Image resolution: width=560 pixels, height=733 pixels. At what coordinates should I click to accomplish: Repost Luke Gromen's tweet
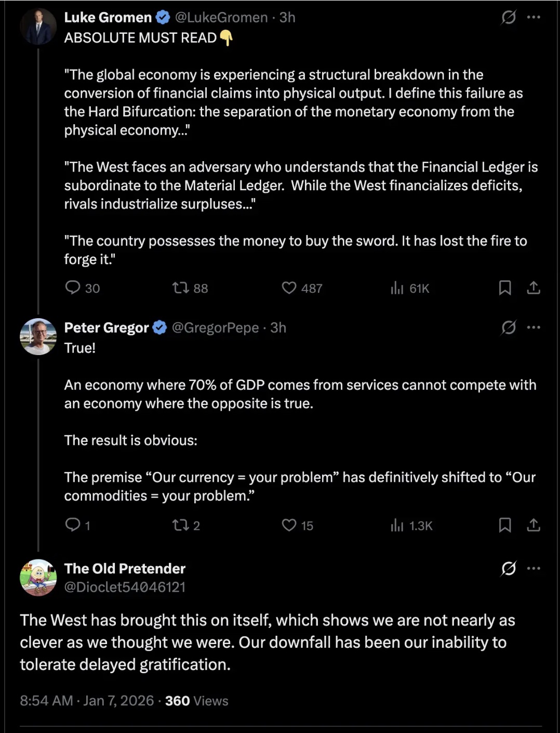tap(181, 287)
